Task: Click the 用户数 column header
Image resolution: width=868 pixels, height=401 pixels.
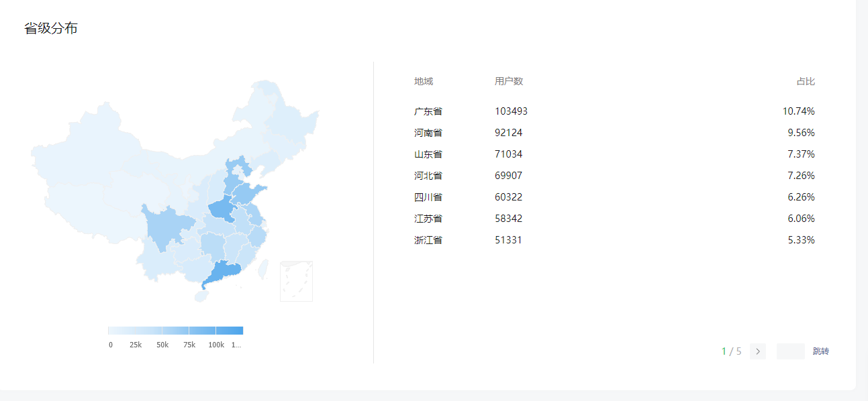Action: click(509, 81)
